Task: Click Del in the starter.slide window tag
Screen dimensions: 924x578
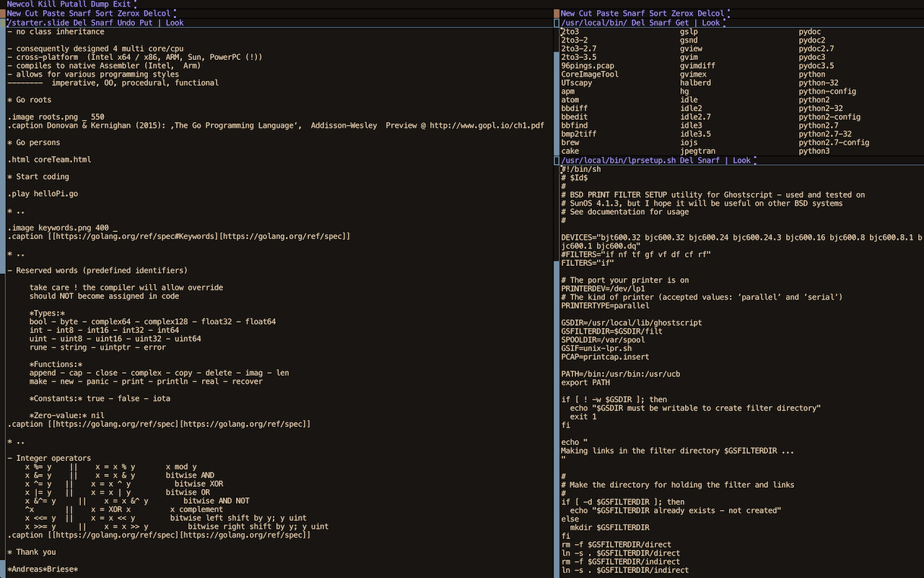Action: coord(79,22)
